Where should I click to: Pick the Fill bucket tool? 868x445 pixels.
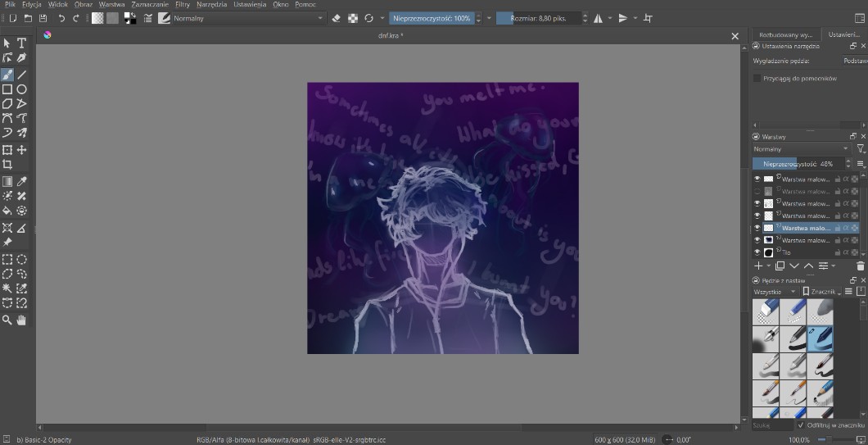7,211
